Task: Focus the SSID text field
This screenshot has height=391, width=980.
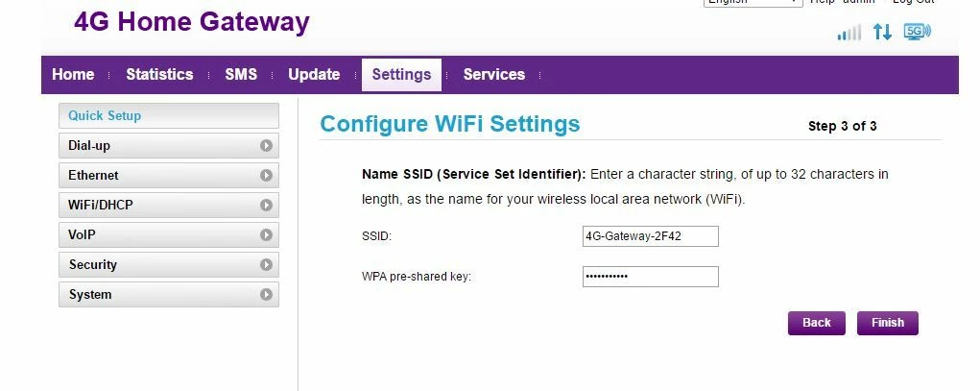Action: click(650, 236)
